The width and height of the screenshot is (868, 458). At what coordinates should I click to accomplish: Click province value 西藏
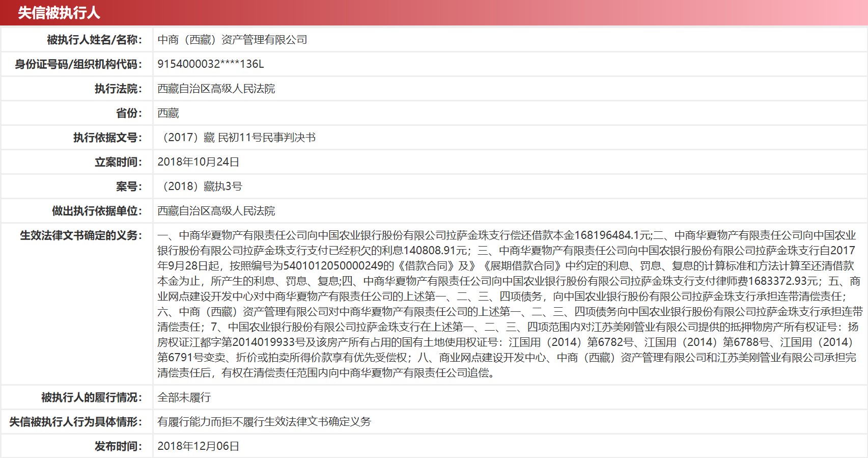click(x=168, y=113)
